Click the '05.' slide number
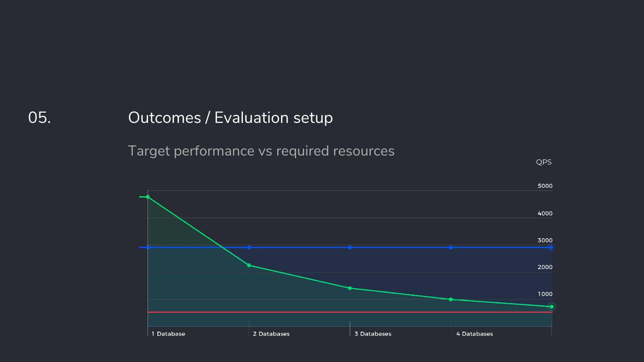The image size is (644, 362). (x=39, y=118)
